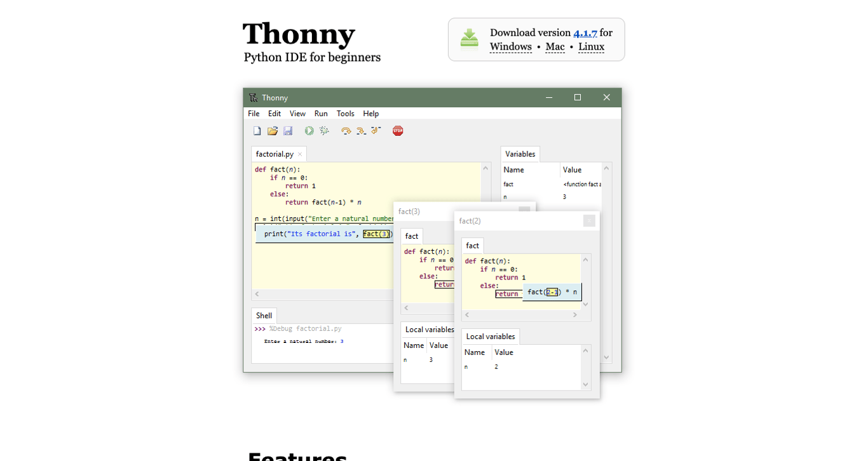Click the highlighted fact(3) call in the editor

376,234
